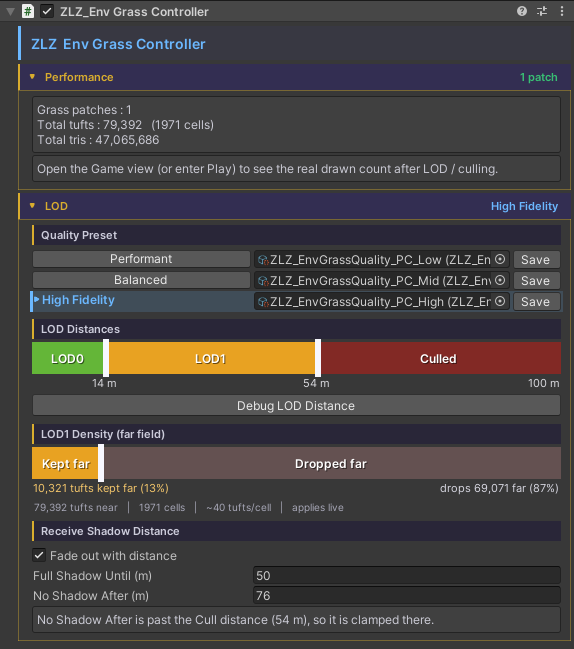574x649 pixels.
Task: Click the green LOD0 bar segment
Action: [x=67, y=358]
